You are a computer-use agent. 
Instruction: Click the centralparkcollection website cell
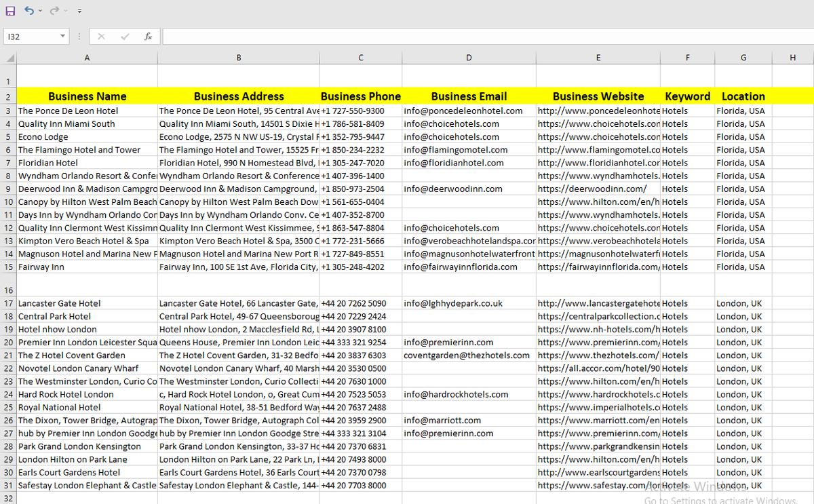click(x=598, y=316)
